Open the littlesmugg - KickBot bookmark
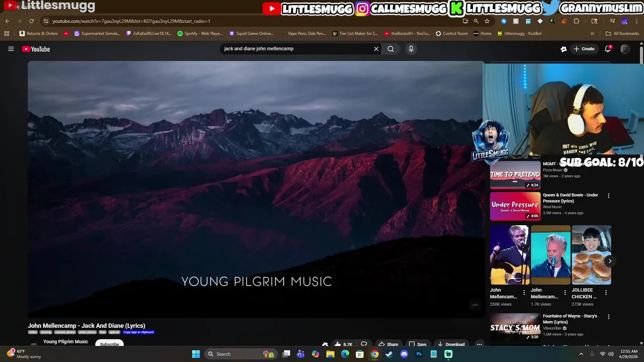Screen dimensions: 644x362 [x=519, y=34]
